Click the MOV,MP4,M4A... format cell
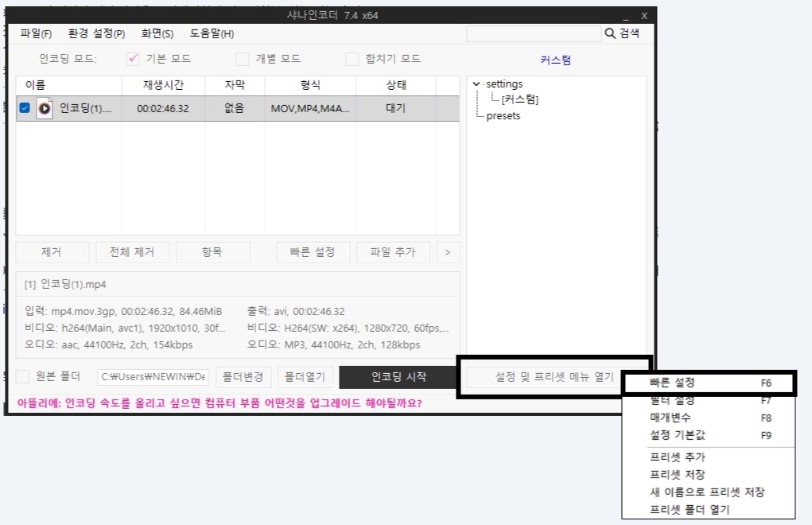 coord(310,109)
